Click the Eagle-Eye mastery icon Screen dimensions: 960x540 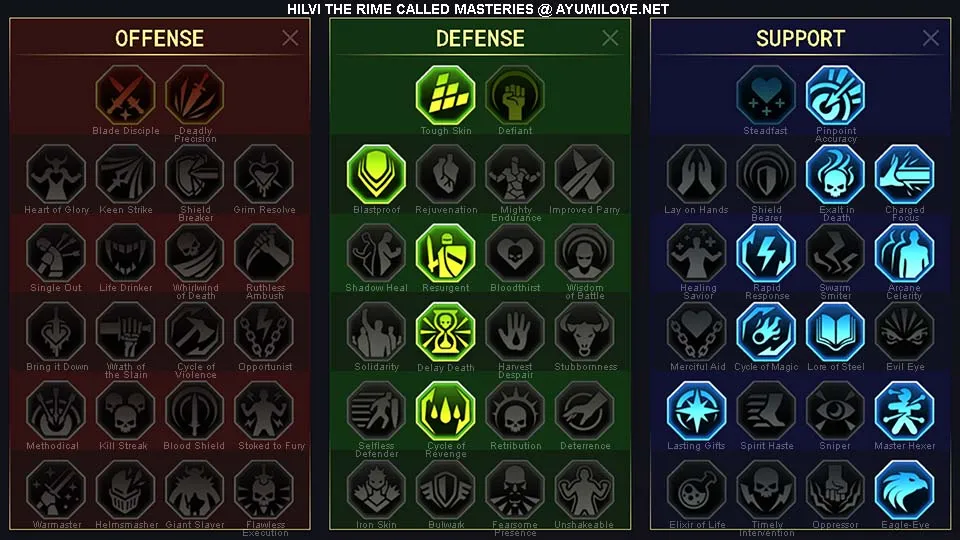904,490
